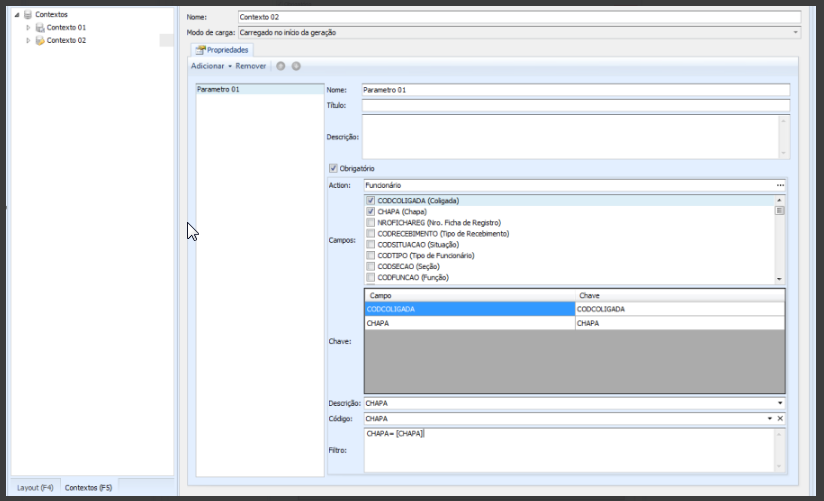This screenshot has height=501, width=824.
Task: Click the first round arrow button beside Remover
Action: pos(281,66)
